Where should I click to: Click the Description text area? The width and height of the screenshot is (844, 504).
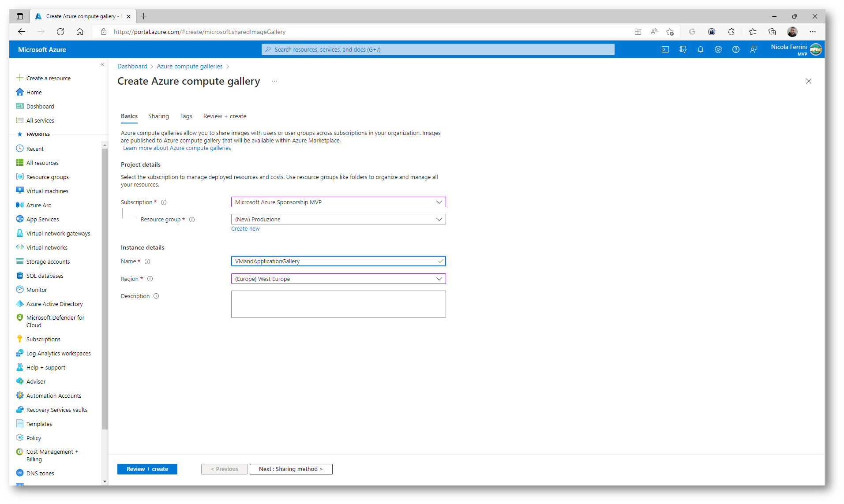(338, 304)
